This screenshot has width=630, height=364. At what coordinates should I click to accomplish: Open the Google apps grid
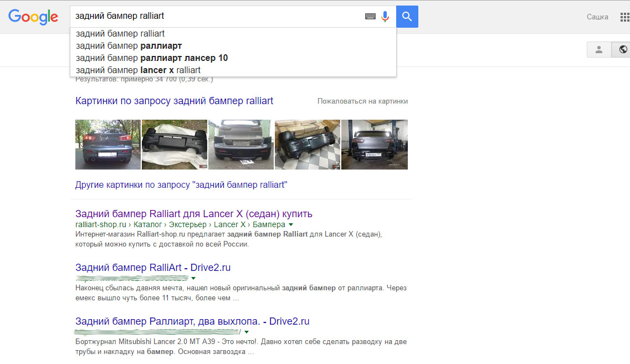625,17
